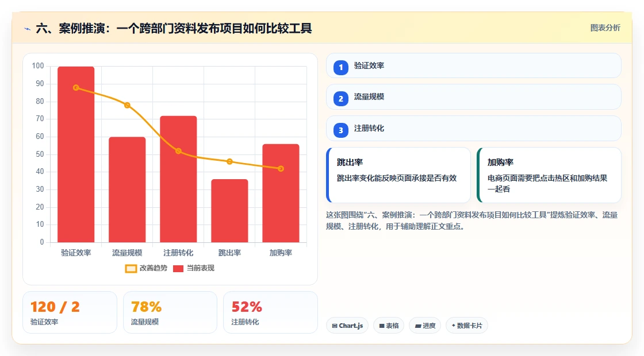Image resolution: width=644 pixels, height=356 pixels.
Task: Select the 流量规模 list row
Action: tap(473, 97)
